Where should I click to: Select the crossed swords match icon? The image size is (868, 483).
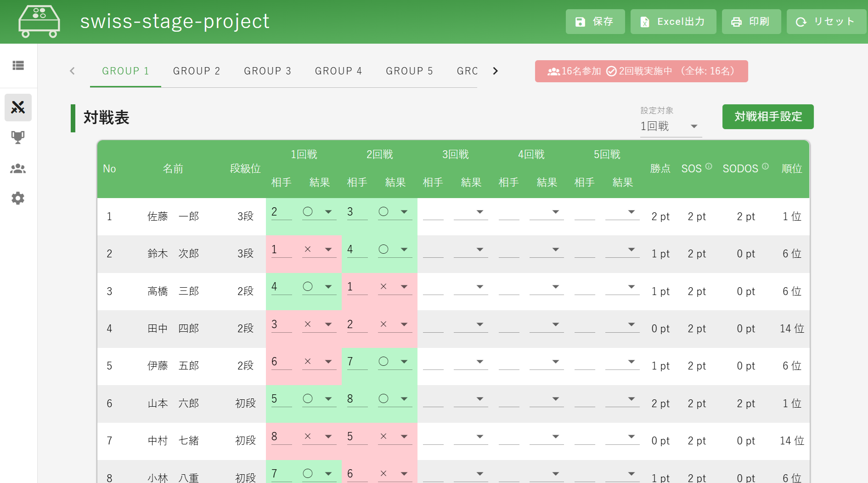pyautogui.click(x=18, y=108)
